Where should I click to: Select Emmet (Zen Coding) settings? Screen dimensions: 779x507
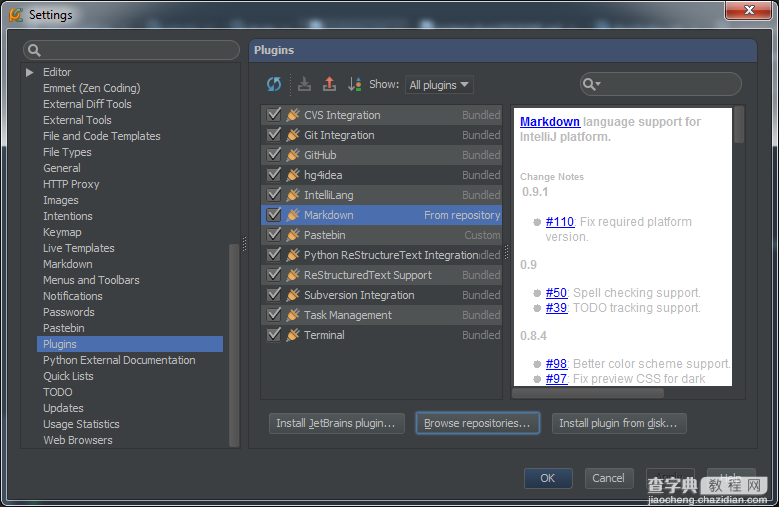91,88
